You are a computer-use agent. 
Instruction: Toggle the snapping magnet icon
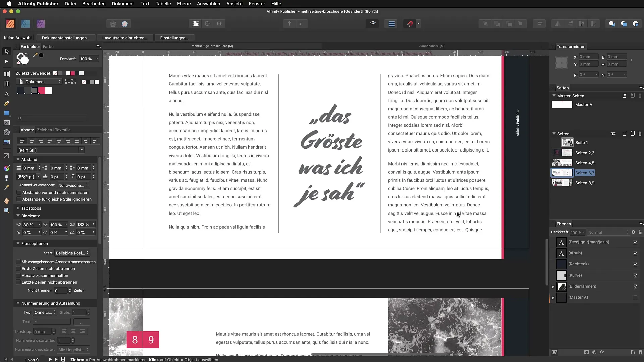tap(410, 24)
